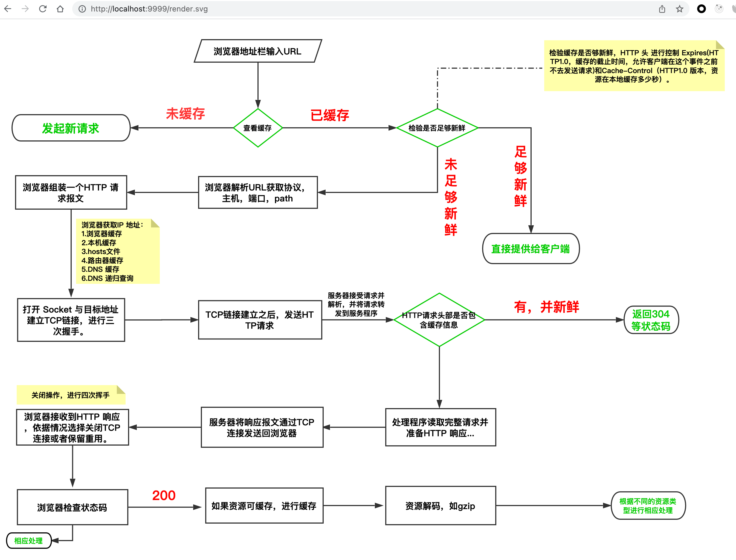Click the share/export icon
The image size is (736, 560).
click(x=662, y=8)
